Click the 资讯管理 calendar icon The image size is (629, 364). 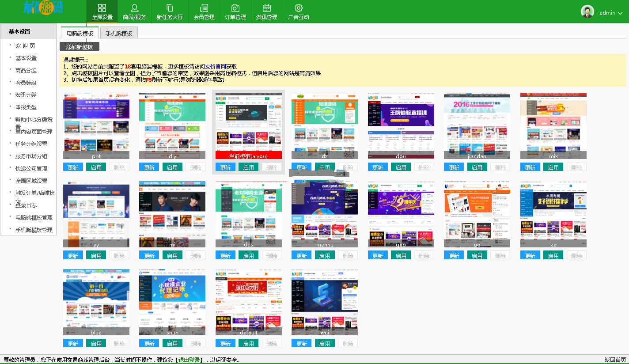(x=267, y=8)
